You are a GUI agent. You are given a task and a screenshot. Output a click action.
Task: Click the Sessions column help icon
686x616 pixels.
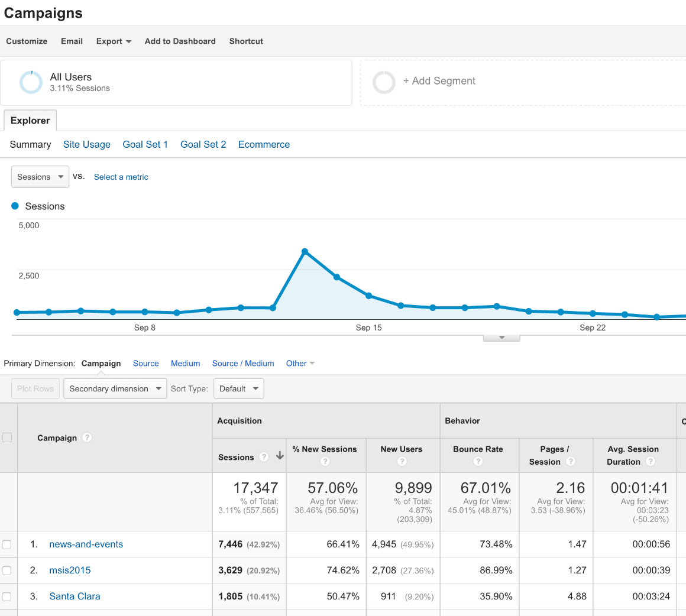(x=264, y=457)
